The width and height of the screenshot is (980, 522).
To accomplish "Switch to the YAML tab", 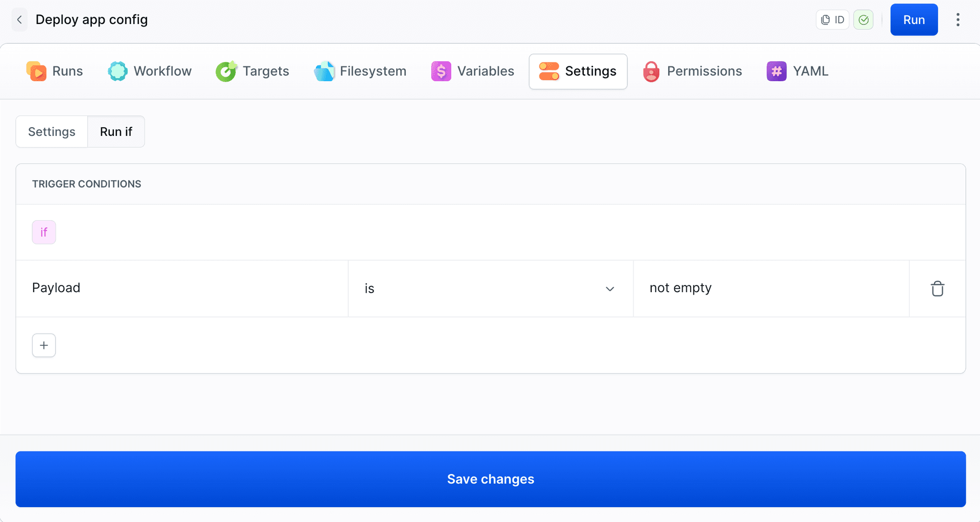I will coord(798,71).
